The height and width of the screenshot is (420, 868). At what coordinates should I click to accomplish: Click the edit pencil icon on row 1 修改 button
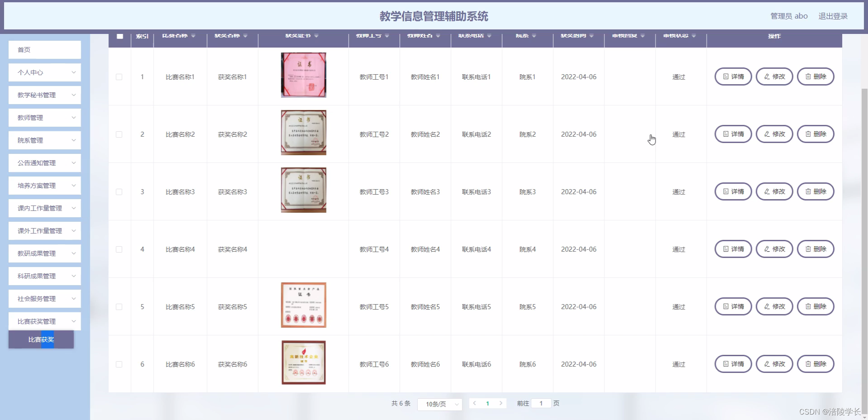click(766, 76)
